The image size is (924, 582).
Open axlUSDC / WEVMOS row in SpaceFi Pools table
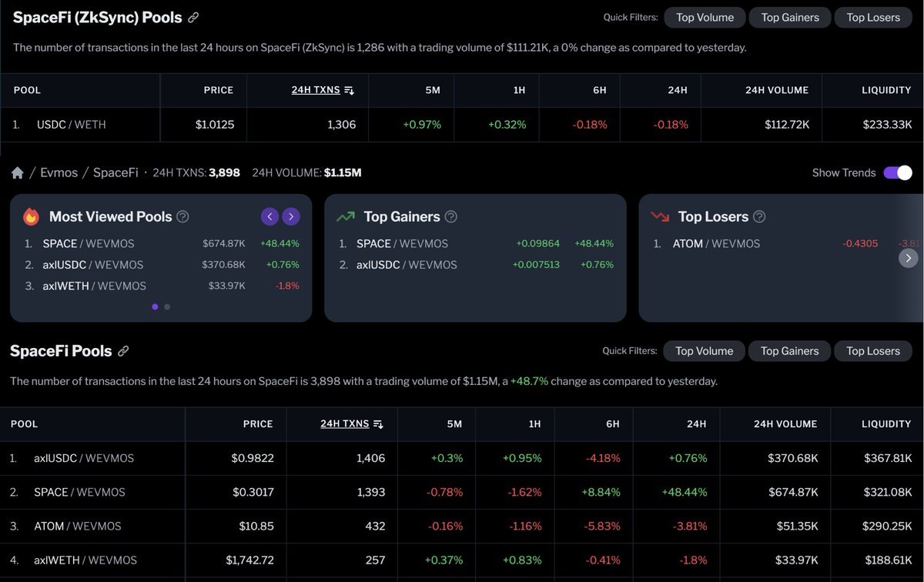click(462, 458)
